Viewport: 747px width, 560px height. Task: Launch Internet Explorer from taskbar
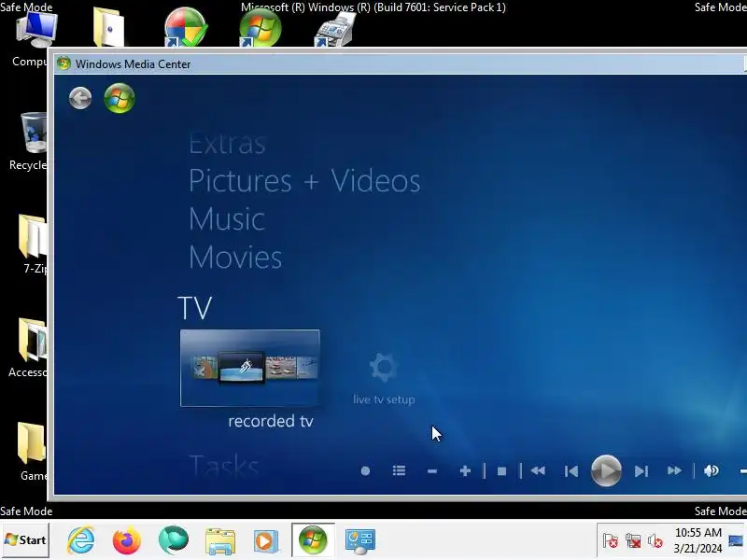pyautogui.click(x=81, y=540)
